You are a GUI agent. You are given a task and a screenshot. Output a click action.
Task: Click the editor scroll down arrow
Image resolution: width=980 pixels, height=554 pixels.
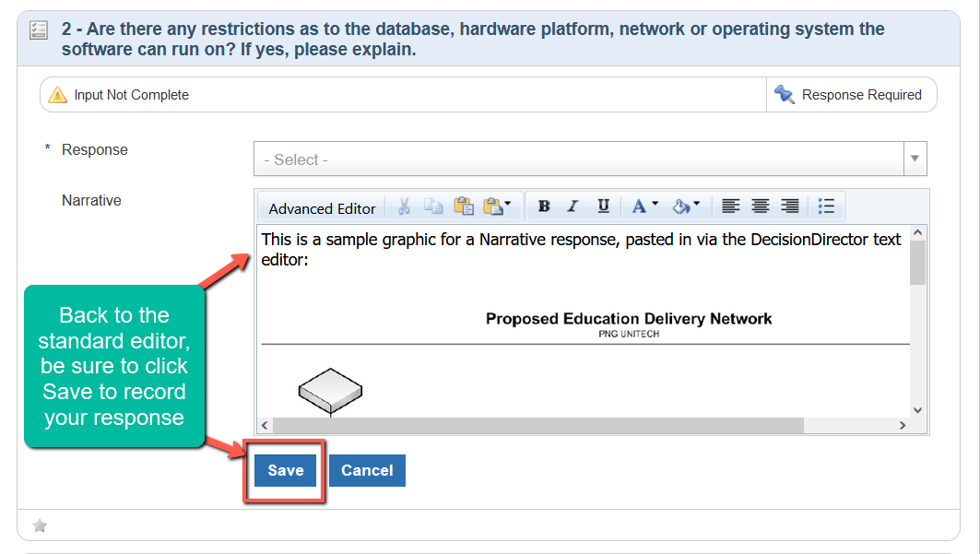tap(917, 410)
